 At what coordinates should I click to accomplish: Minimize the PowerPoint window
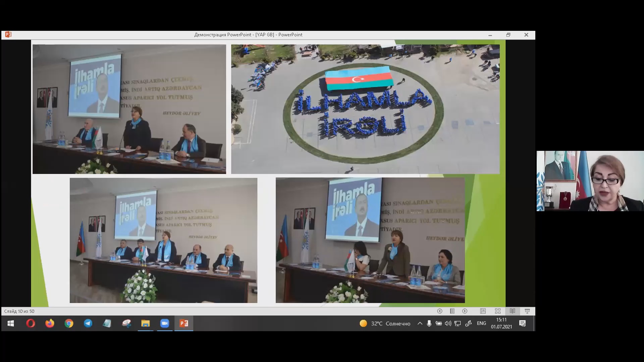[x=490, y=35]
